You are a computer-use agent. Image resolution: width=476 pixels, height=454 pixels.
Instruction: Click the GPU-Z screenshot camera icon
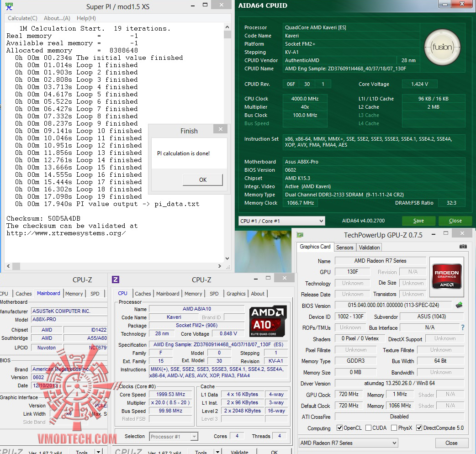click(x=463, y=247)
